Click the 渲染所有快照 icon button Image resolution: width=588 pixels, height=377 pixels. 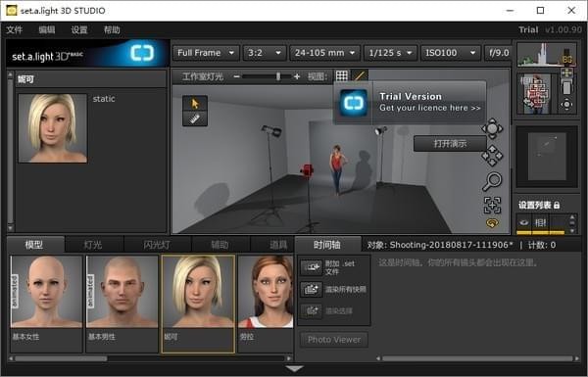[312, 289]
